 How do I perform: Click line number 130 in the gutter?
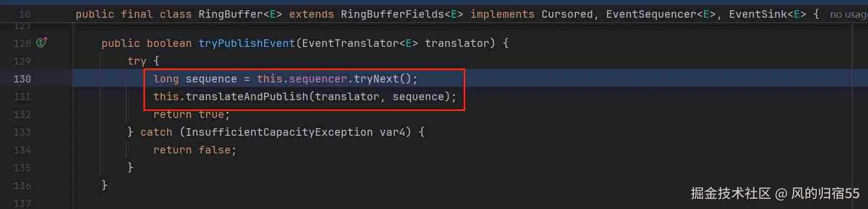22,79
